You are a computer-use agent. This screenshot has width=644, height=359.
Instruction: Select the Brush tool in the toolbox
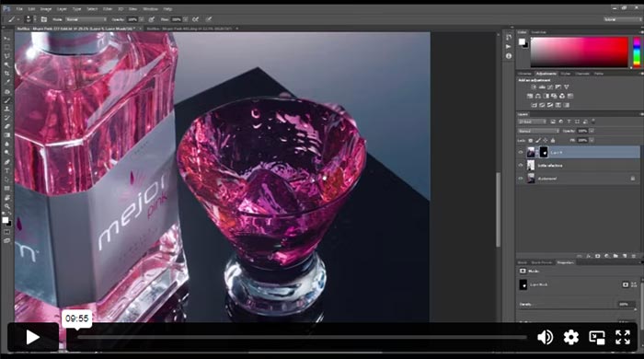(7, 100)
